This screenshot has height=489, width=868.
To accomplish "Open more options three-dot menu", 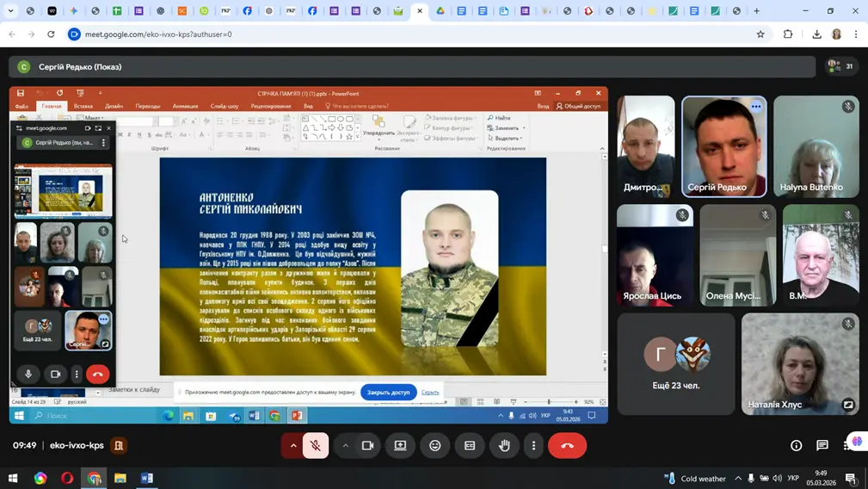I will 534,445.
